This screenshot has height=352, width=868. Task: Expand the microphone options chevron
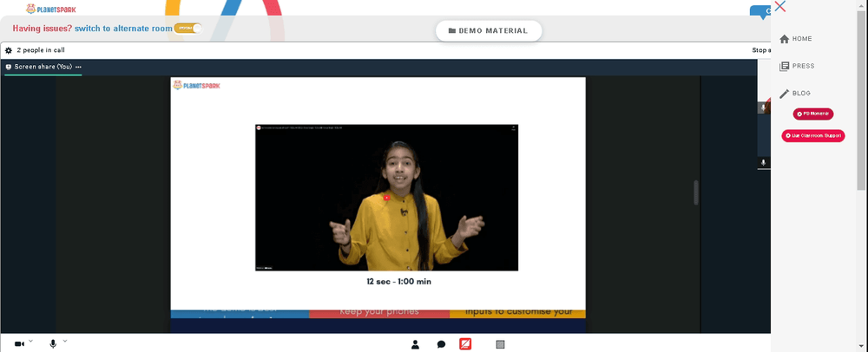[x=65, y=342]
